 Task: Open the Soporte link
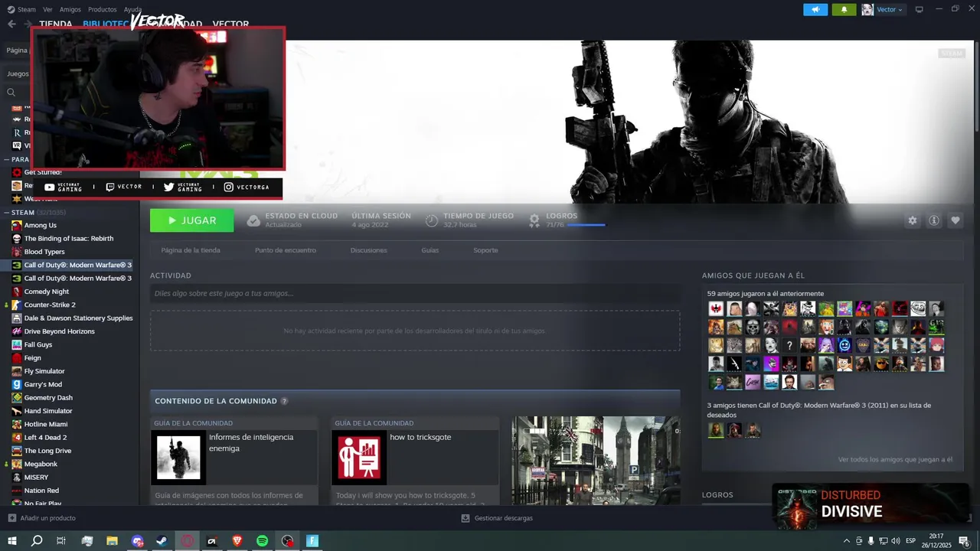click(485, 250)
